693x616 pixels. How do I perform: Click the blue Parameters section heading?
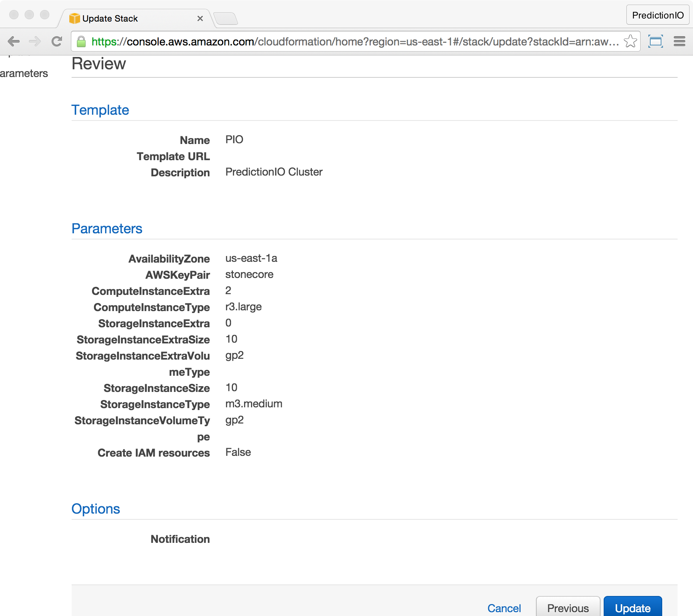tap(107, 229)
